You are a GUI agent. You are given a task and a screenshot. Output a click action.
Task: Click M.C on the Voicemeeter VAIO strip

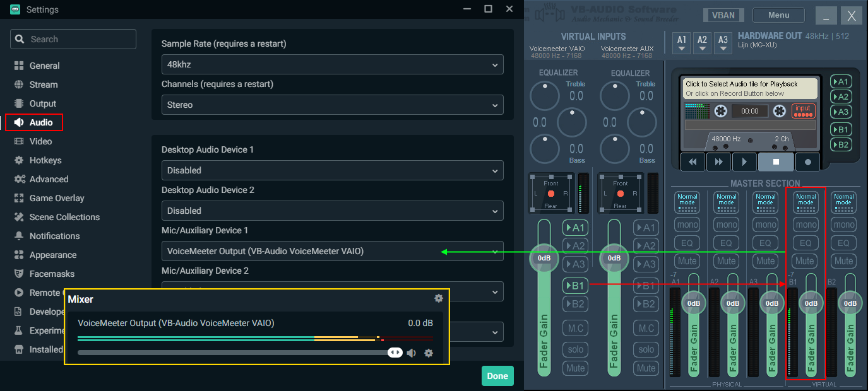[x=575, y=328]
